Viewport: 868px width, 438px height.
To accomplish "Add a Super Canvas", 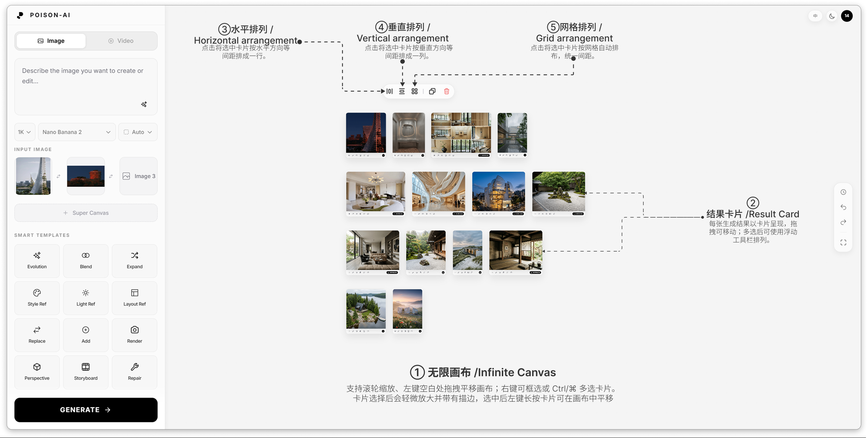I will click(86, 213).
